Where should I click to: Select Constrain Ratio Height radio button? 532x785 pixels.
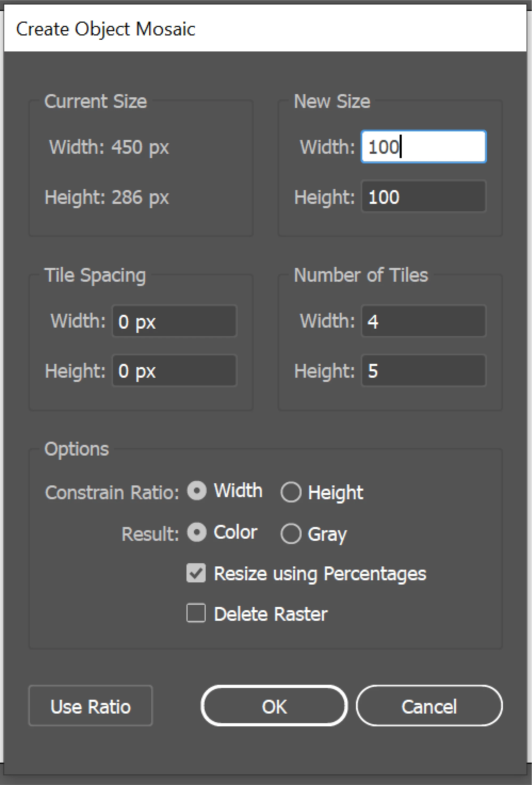point(291,492)
